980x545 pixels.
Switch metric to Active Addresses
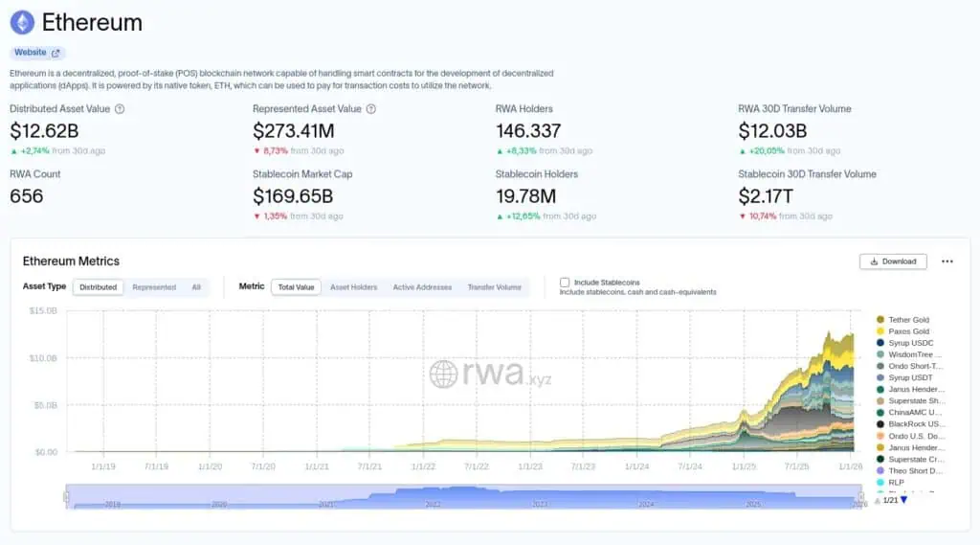coord(421,287)
